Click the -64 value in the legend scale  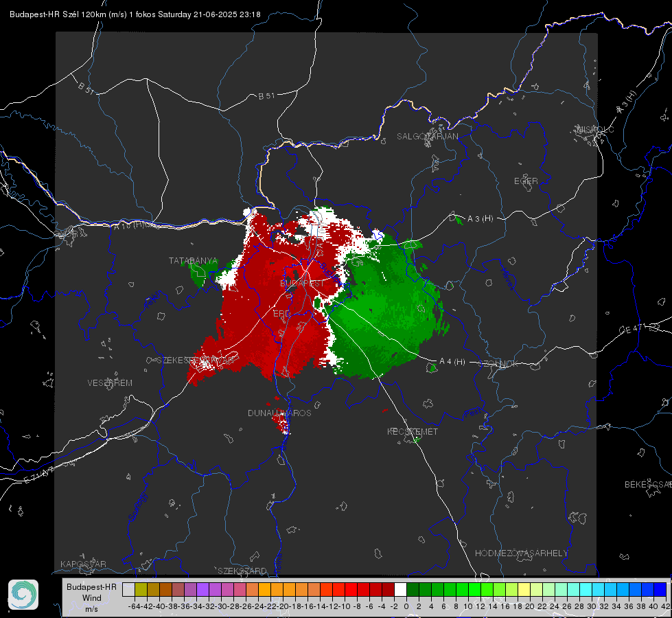pos(134,606)
